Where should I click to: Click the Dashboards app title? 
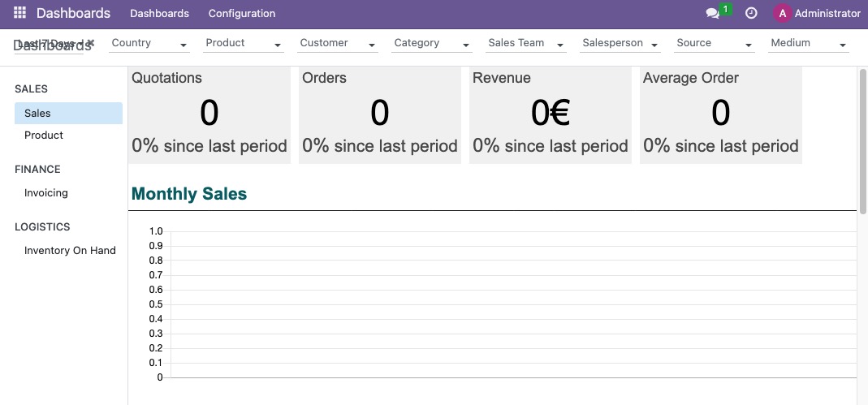tap(74, 13)
